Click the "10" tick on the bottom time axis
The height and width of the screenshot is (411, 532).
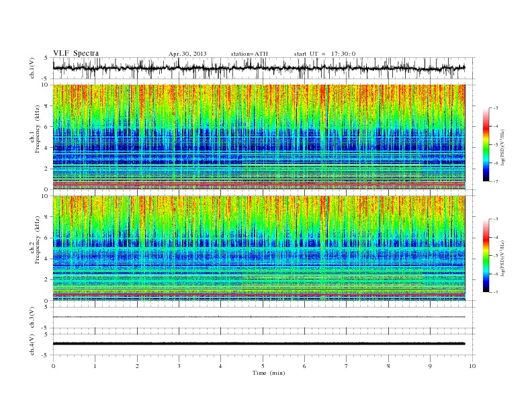[472, 366]
